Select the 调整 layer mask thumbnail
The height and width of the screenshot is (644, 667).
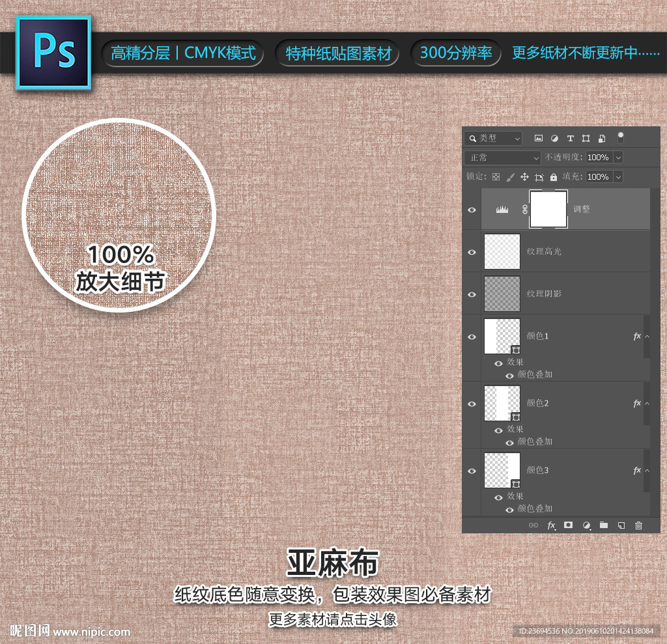pos(548,209)
